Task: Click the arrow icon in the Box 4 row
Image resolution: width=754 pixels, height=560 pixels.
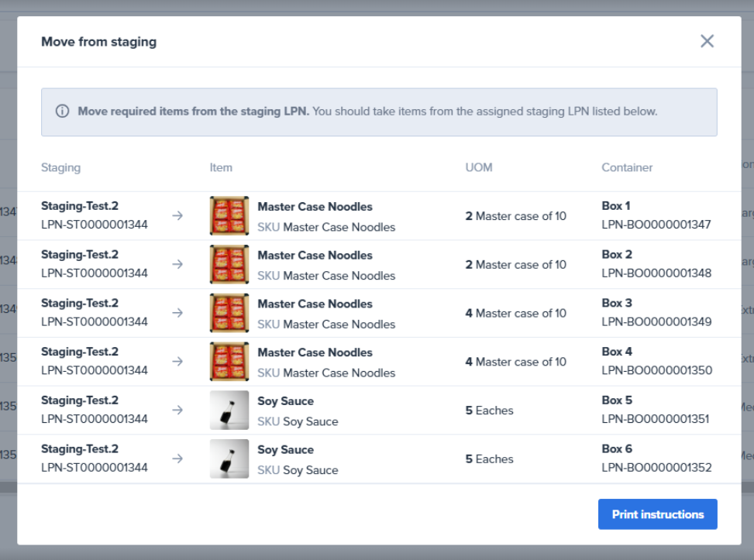Action: [177, 362]
